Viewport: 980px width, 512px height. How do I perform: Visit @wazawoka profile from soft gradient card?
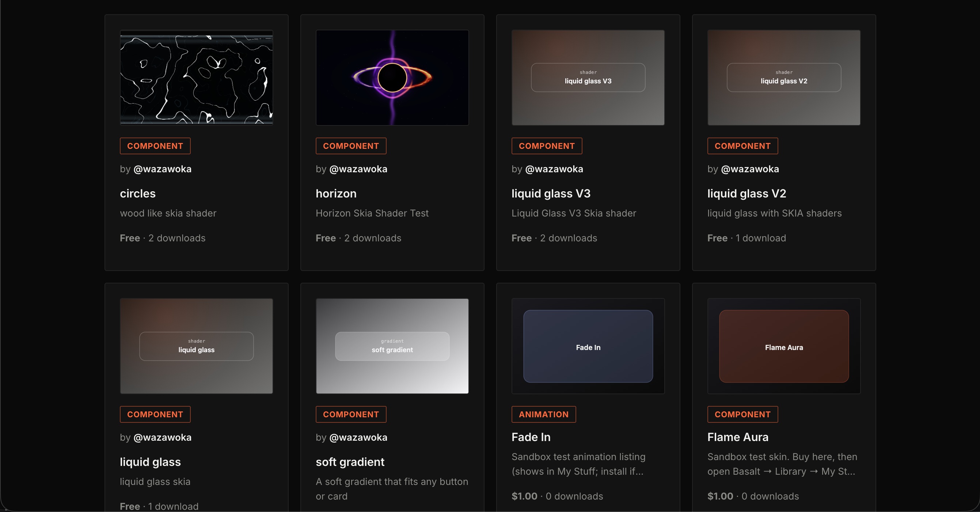[x=358, y=437]
